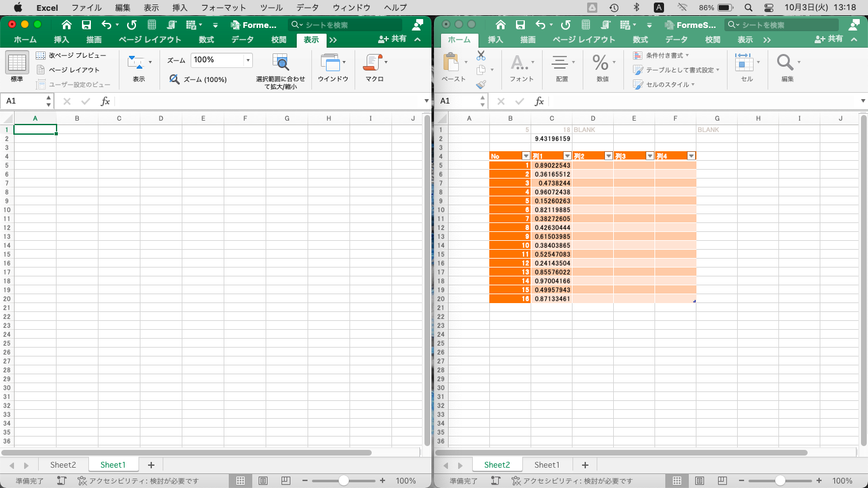Click the Paste clipboard icon
The width and height of the screenshot is (868, 488).
pos(452,62)
